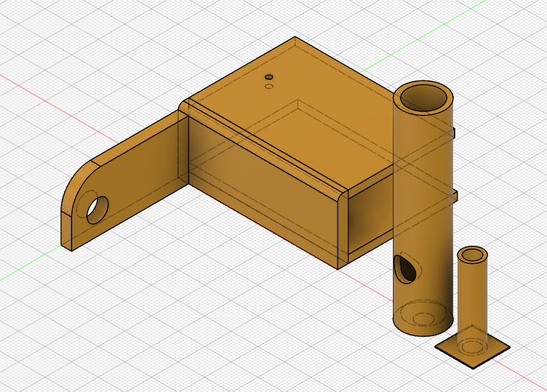This screenshot has height=392, width=547.
Task: Select the upper small hole on the top face
Action: (x=268, y=76)
